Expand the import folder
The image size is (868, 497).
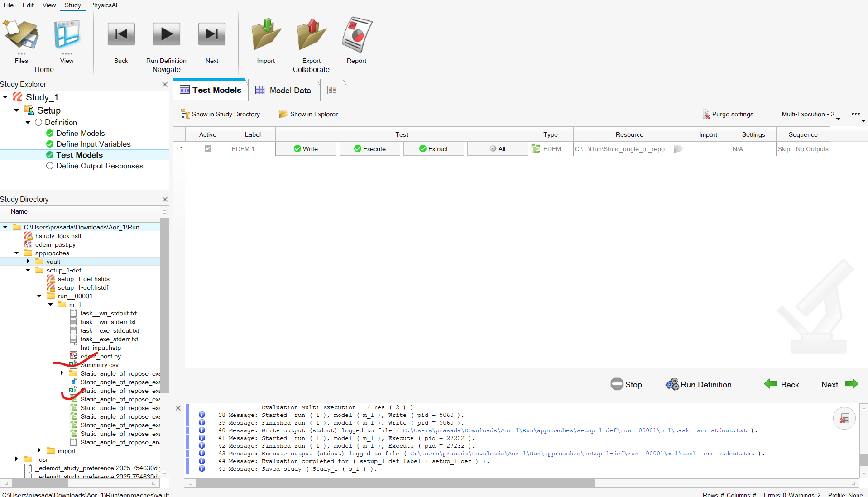pos(39,451)
